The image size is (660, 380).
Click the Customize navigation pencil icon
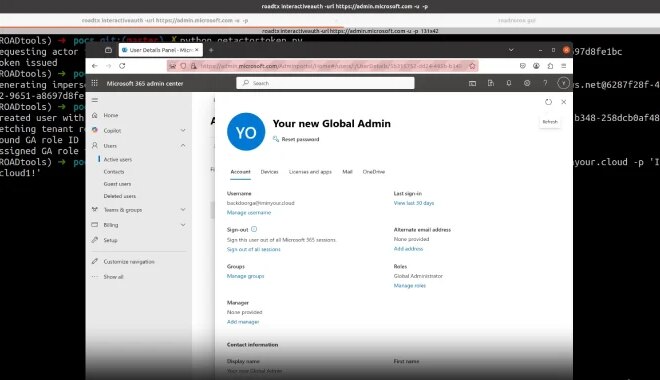[x=95, y=261]
